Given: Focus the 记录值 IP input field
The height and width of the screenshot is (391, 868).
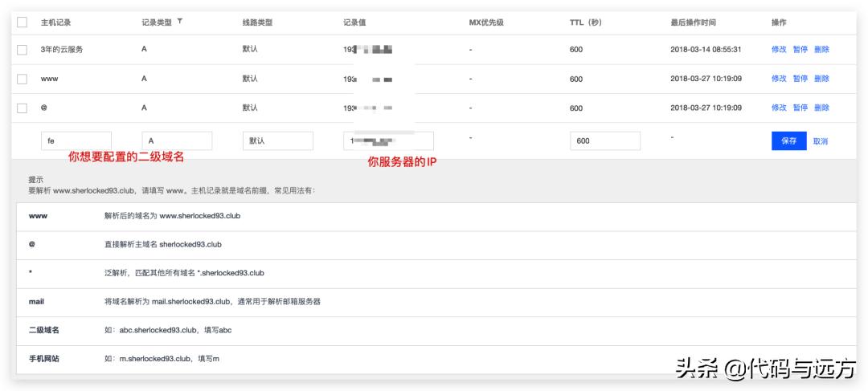Looking at the screenshot, I should 389,141.
